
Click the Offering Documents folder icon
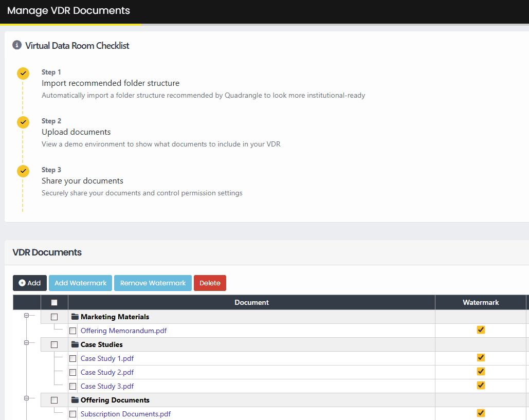click(75, 400)
